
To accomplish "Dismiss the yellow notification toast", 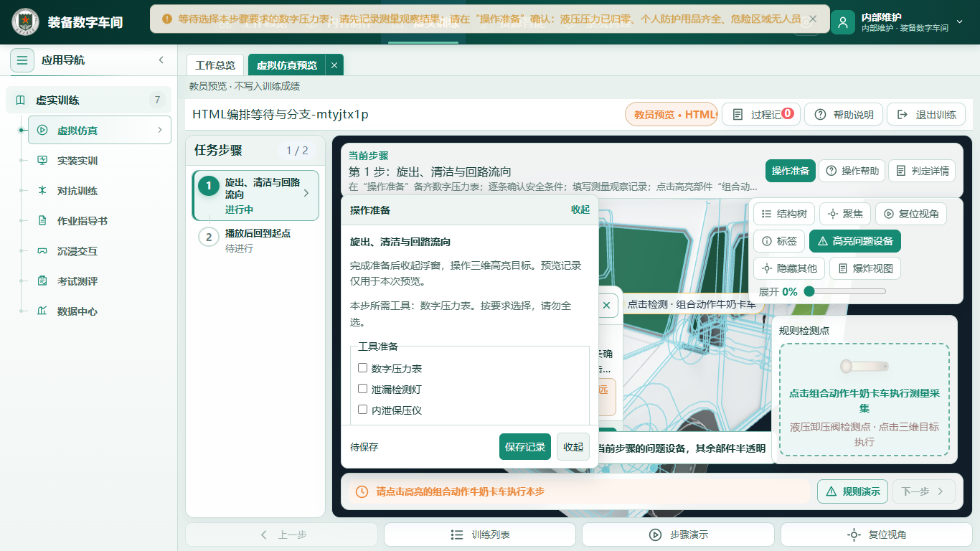I will (812, 19).
